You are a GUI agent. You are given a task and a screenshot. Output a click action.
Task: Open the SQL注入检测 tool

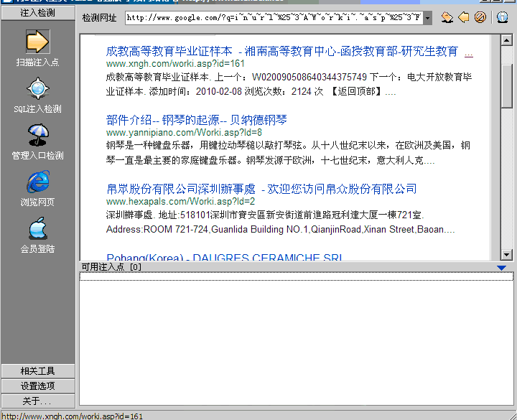[37, 88]
